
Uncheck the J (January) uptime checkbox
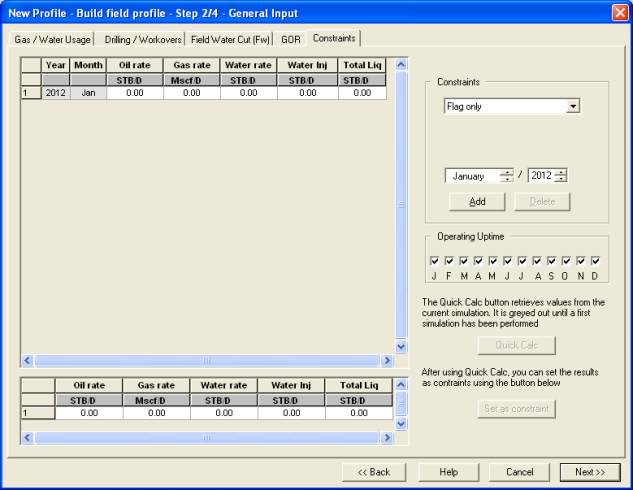tap(435, 261)
